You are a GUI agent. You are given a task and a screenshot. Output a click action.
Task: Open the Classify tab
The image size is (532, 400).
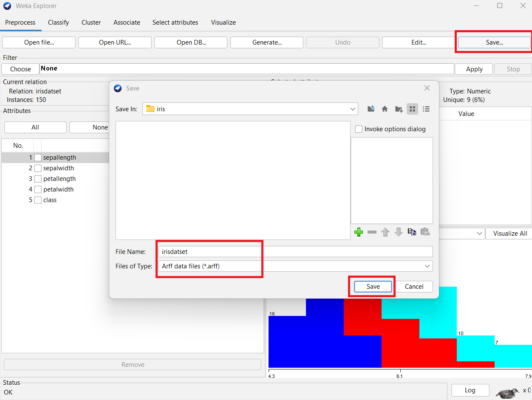(x=59, y=23)
